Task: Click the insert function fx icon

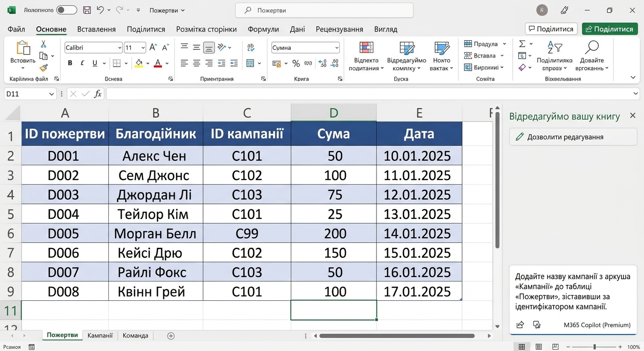Action: (98, 94)
